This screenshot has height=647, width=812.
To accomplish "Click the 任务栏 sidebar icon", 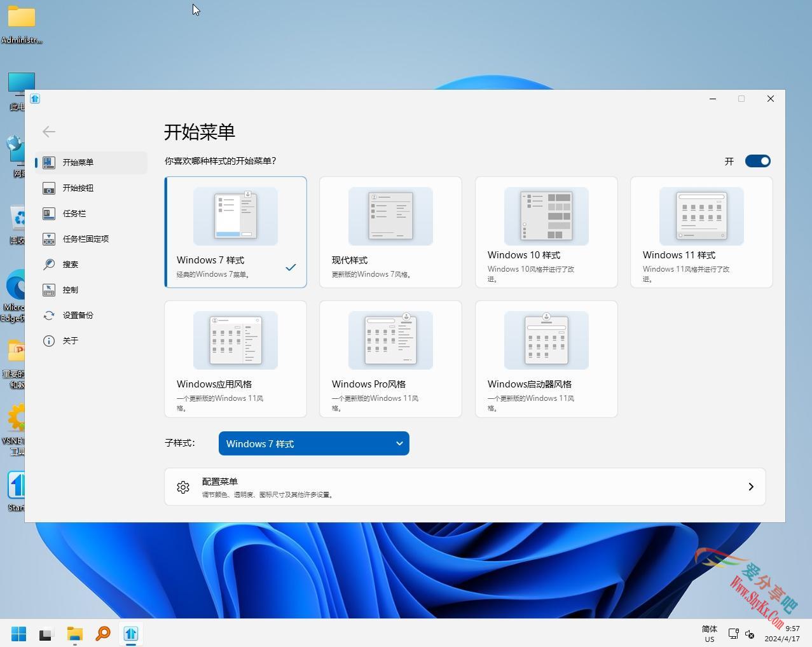I will click(49, 214).
